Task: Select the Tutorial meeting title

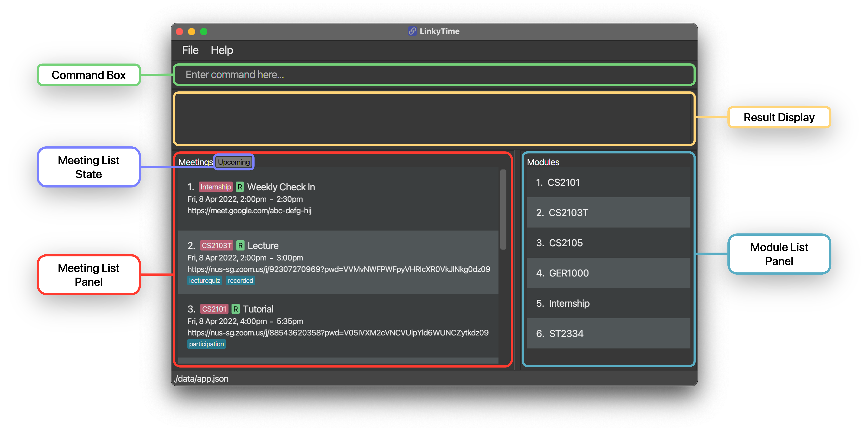Action: pos(258,309)
